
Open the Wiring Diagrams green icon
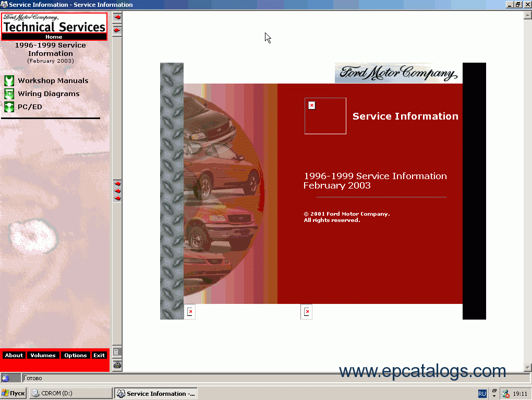click(x=9, y=93)
